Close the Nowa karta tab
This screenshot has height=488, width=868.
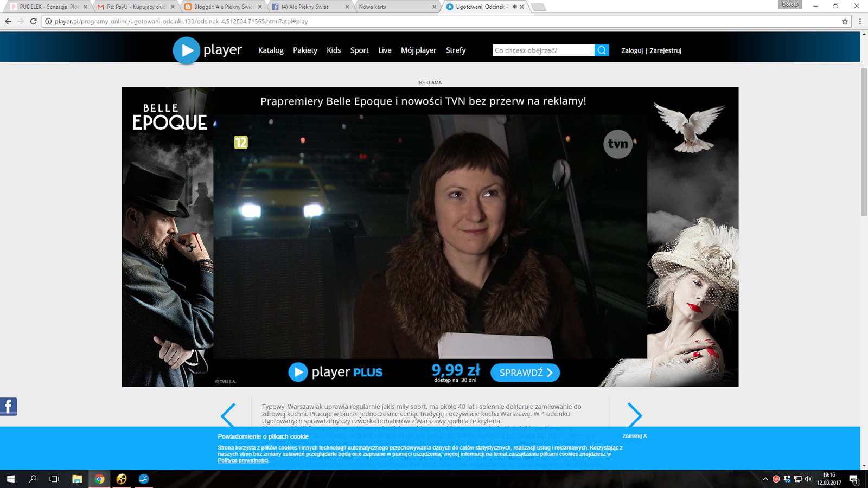point(434,7)
